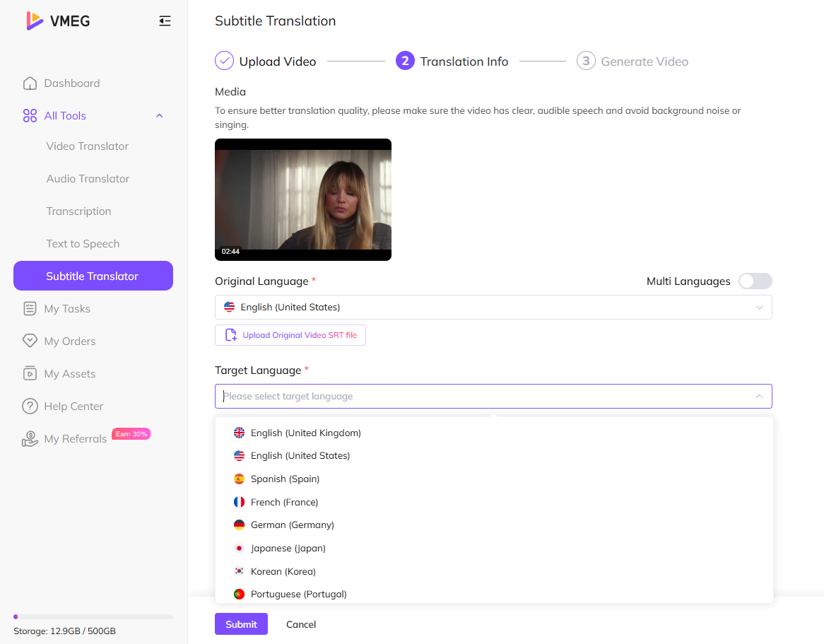Viewport: 824px width, 644px height.
Task: Pick German (Germany) from the dropdown
Action: coord(292,525)
